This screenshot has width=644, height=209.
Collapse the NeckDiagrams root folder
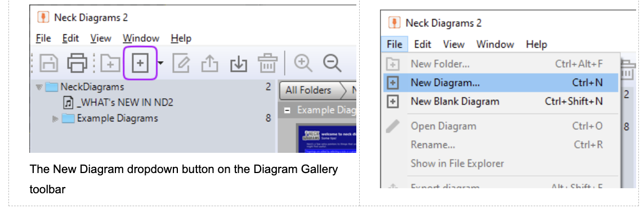pos(39,87)
